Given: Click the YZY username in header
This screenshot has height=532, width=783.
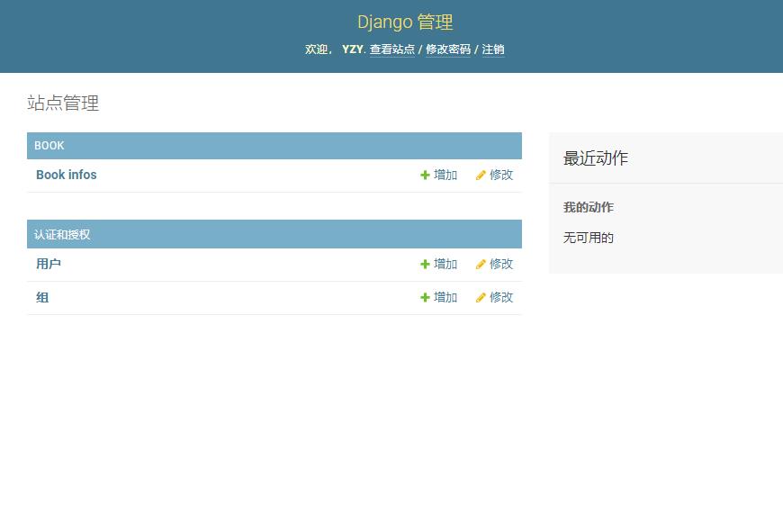Looking at the screenshot, I should pyautogui.click(x=353, y=50).
